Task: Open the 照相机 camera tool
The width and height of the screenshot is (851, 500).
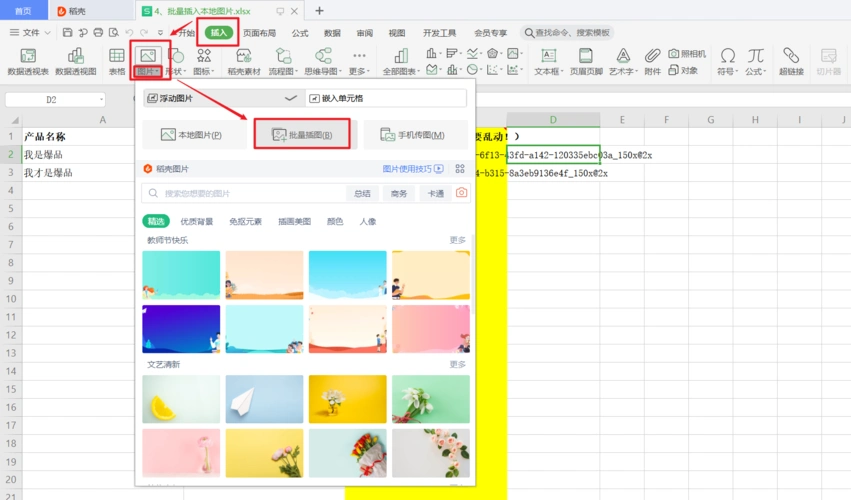Action: (x=687, y=53)
